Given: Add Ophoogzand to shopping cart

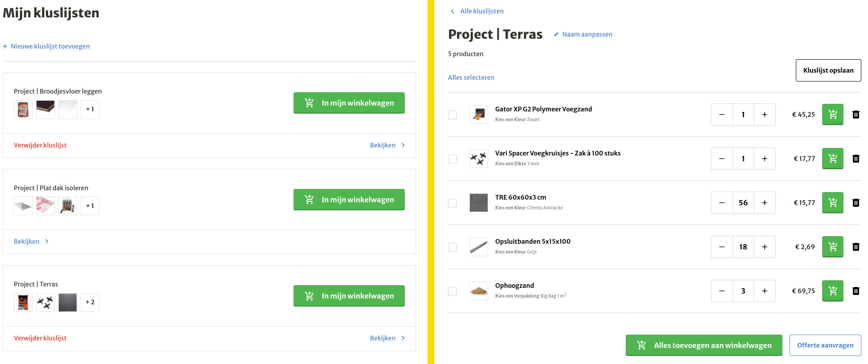Looking at the screenshot, I should (832, 291).
